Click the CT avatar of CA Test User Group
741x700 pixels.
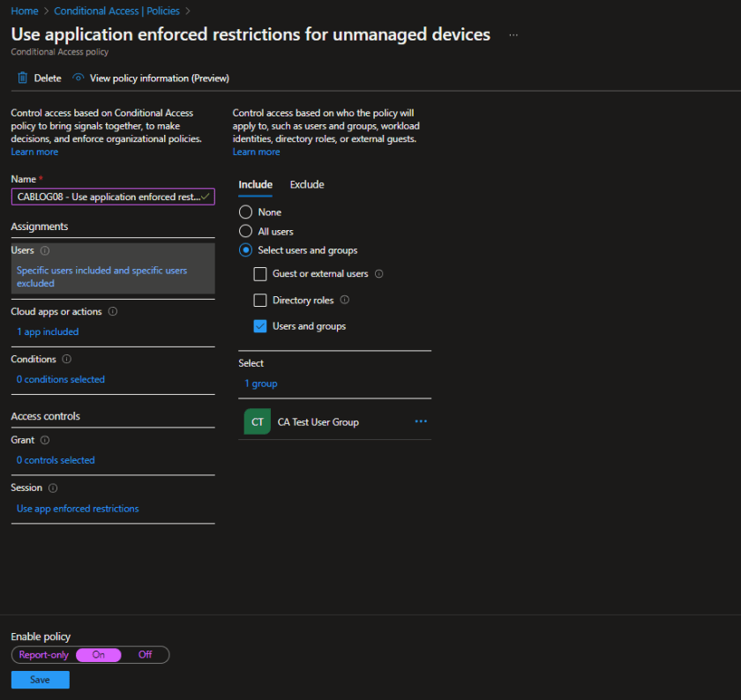257,421
